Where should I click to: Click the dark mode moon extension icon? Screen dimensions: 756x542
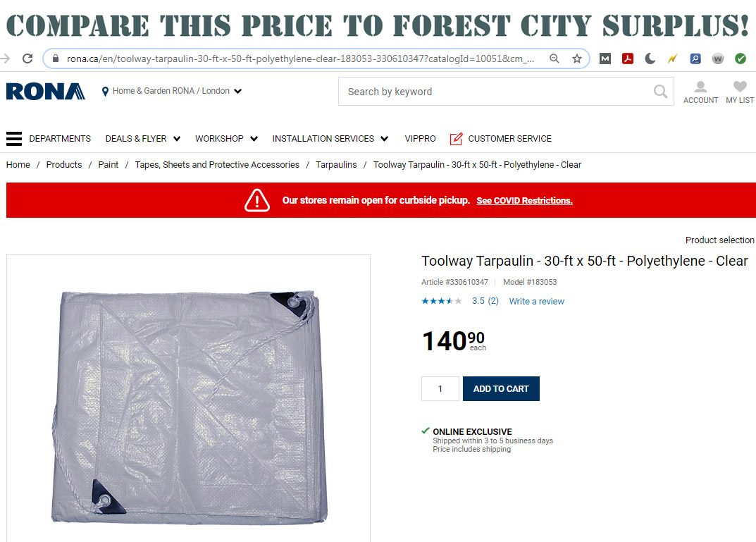click(x=650, y=59)
